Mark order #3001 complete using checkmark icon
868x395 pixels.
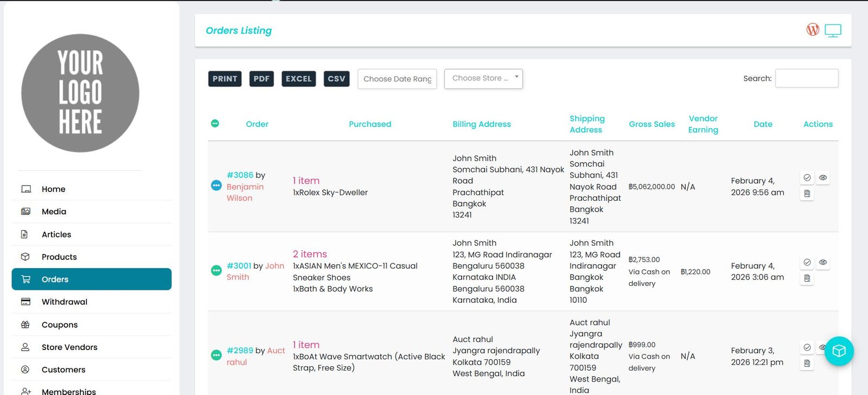(807, 263)
